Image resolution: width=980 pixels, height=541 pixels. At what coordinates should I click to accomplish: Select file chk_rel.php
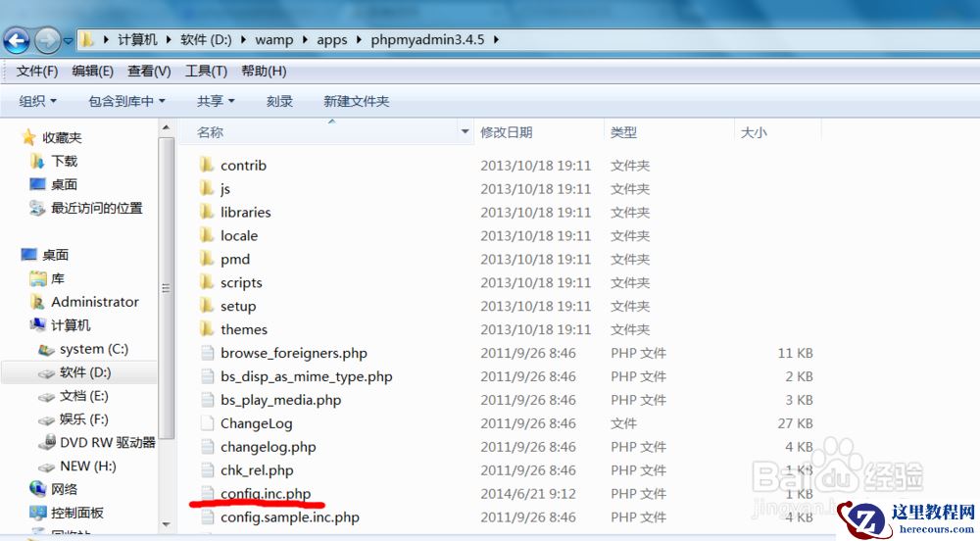[x=257, y=470]
